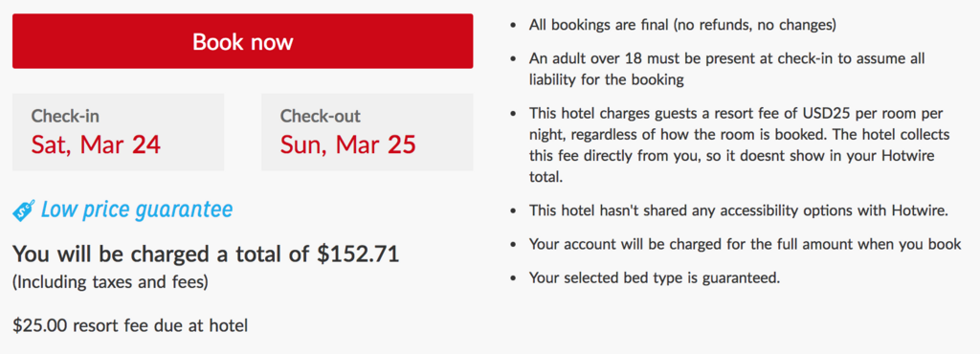Click the Check-in label

click(65, 116)
